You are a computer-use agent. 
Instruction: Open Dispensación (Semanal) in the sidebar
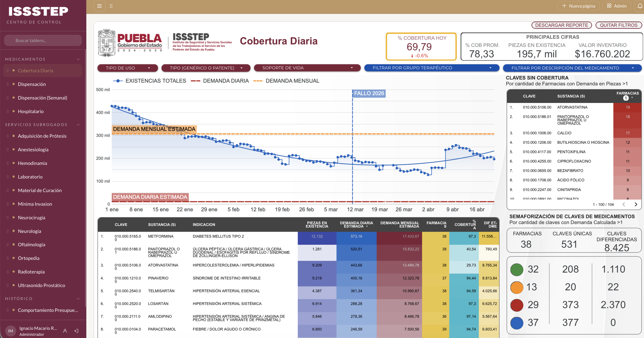pyautogui.click(x=43, y=98)
